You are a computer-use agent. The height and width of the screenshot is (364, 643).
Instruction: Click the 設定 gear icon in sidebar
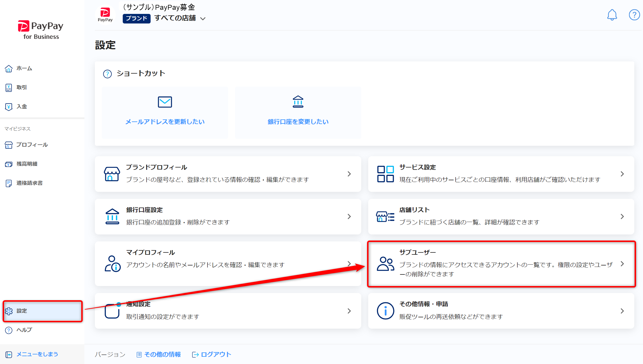click(9, 311)
